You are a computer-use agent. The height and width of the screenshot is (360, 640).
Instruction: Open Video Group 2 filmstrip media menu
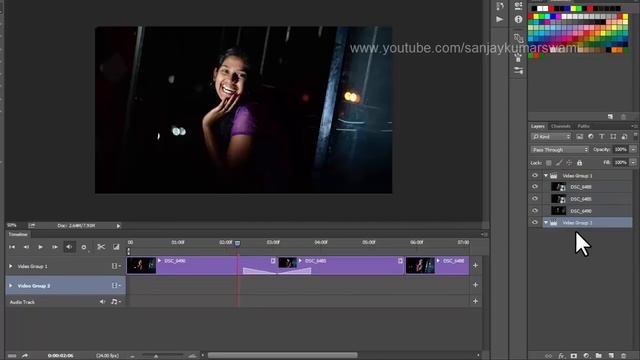[x=116, y=286]
